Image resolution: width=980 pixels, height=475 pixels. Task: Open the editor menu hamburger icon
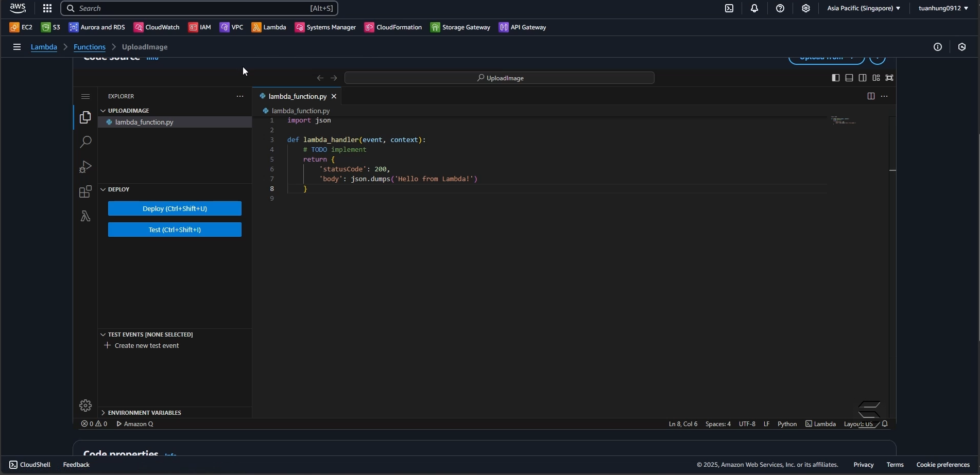click(x=85, y=96)
